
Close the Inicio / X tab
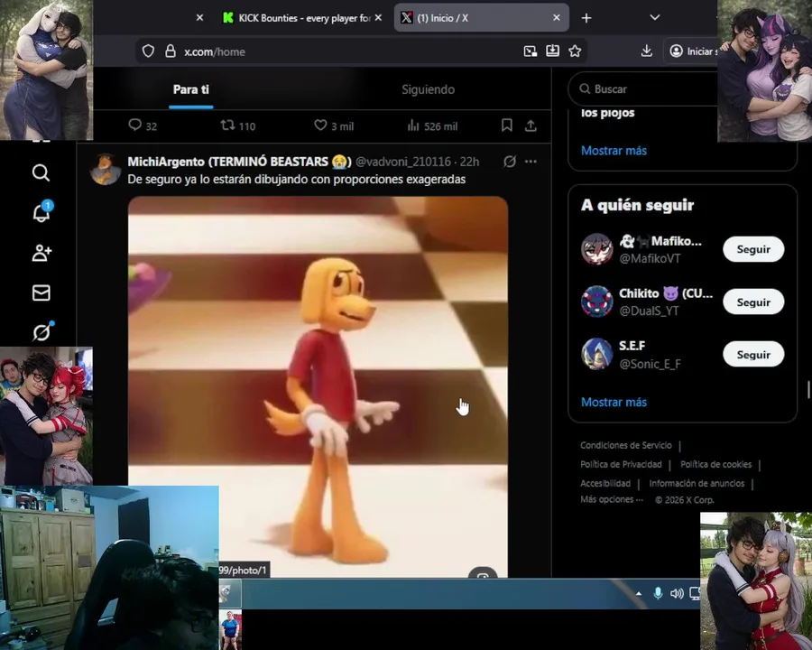pos(557,18)
